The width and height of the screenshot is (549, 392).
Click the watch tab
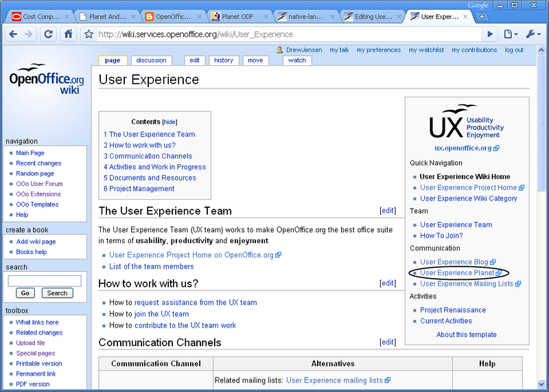[x=297, y=60]
